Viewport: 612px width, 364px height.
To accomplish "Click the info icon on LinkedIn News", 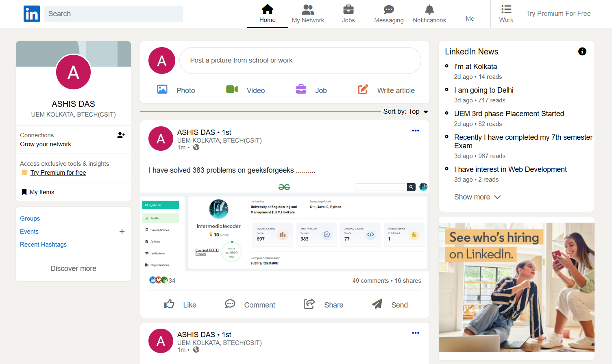I will point(582,52).
